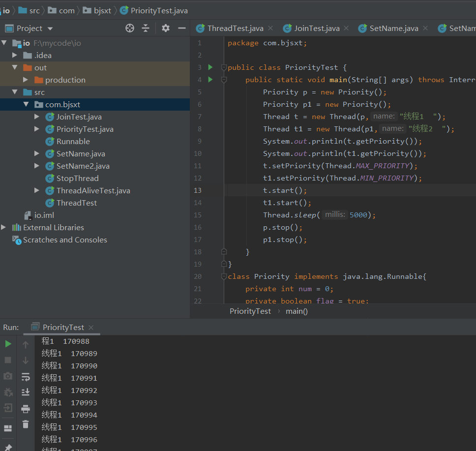Click the Locate/Select Opened File target icon
The height and width of the screenshot is (451, 476).
coord(130,28)
